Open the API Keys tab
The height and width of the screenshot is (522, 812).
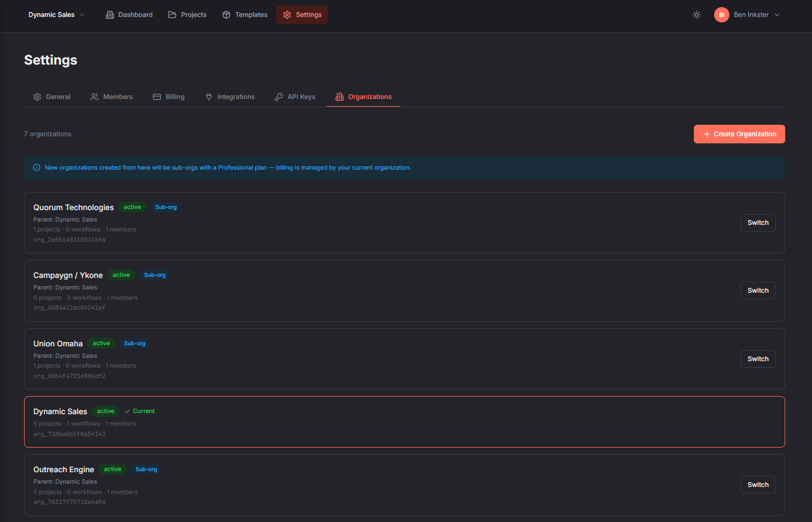tap(295, 97)
